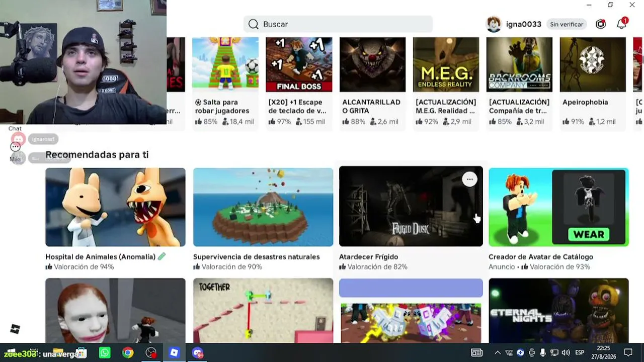The width and height of the screenshot is (644, 362).
Task: Open the igna0033 avatar picture
Action: click(494, 24)
